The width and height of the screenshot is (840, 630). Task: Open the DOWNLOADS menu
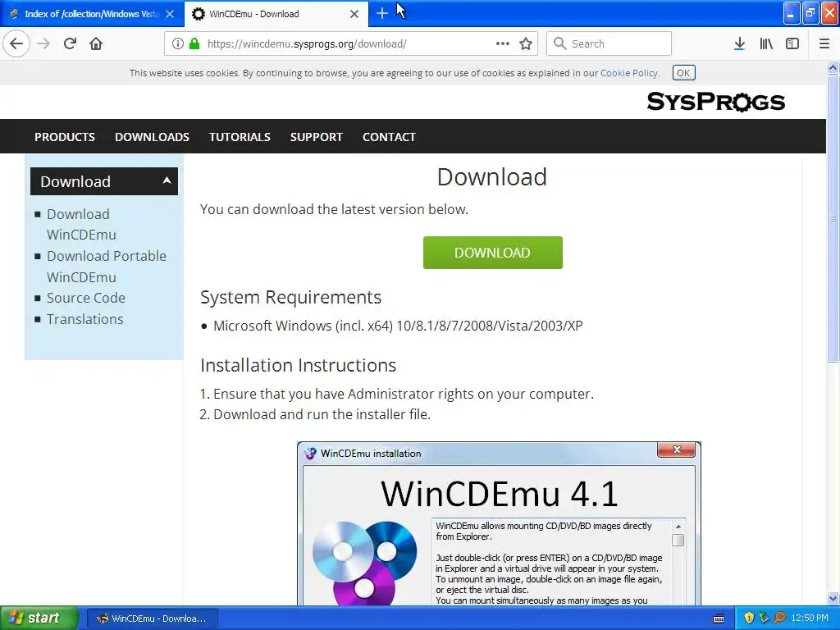point(152,137)
